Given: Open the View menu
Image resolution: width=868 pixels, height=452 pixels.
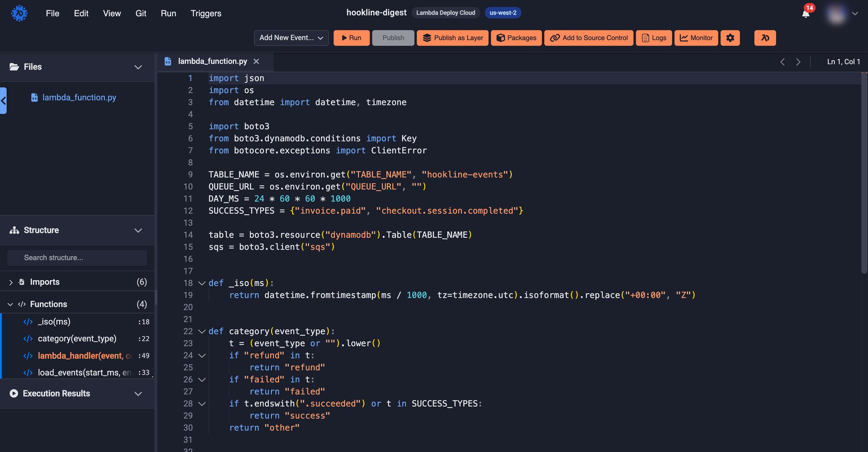Looking at the screenshot, I should tap(112, 13).
